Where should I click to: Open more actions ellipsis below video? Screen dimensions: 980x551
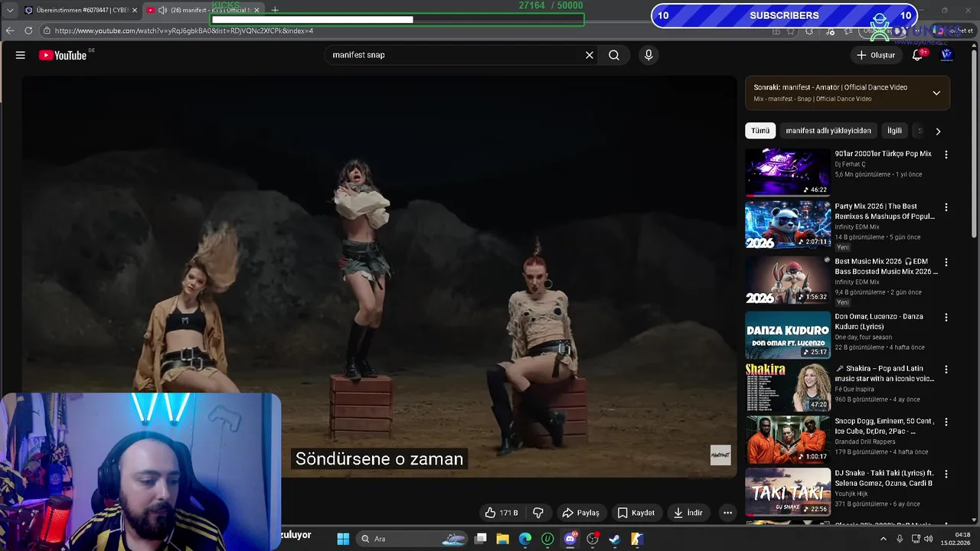728,513
